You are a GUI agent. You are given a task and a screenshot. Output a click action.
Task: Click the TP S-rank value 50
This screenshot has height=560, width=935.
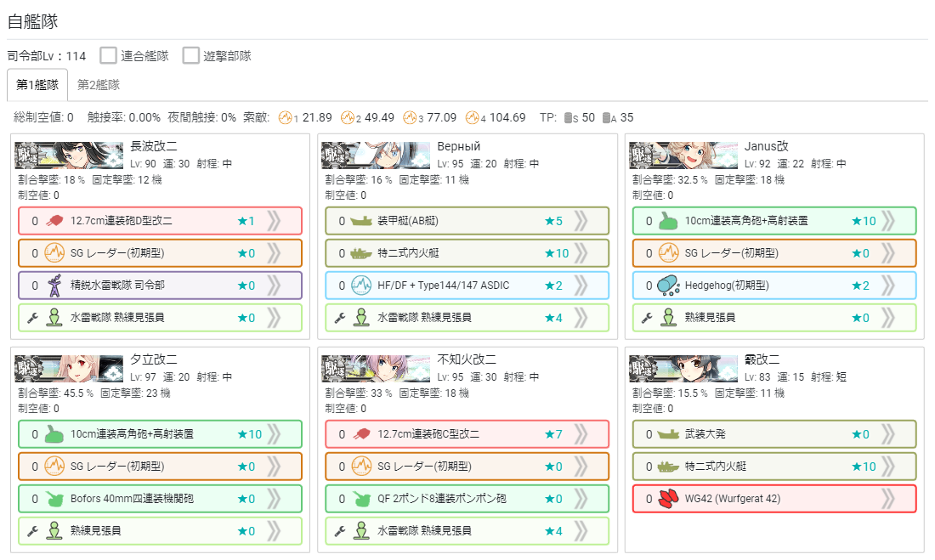(x=588, y=117)
